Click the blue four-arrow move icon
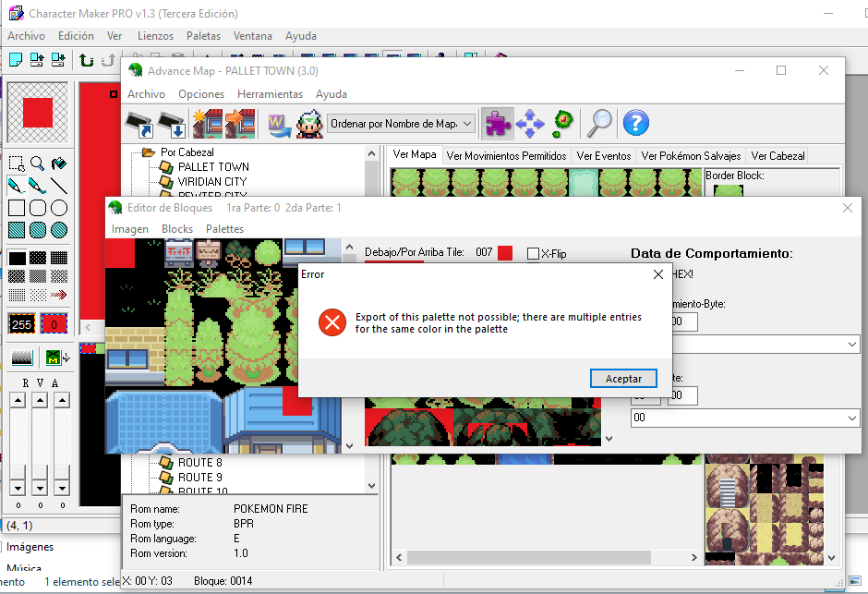The height and width of the screenshot is (594, 868). coord(530,123)
